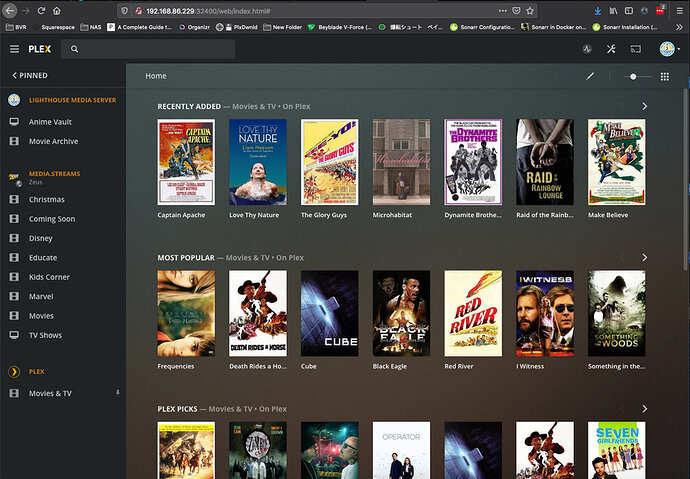This screenshot has height=479, width=690.
Task: Open Anime Vault library
Action: tap(50, 122)
